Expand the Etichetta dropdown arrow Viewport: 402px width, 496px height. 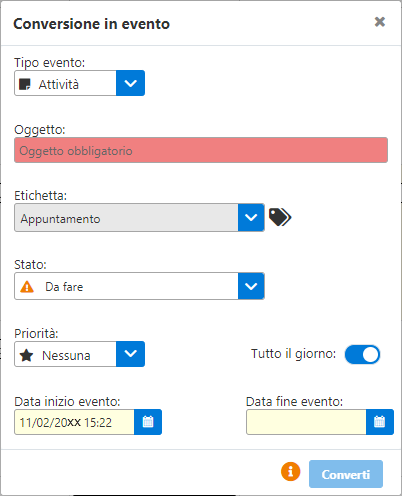(251, 218)
